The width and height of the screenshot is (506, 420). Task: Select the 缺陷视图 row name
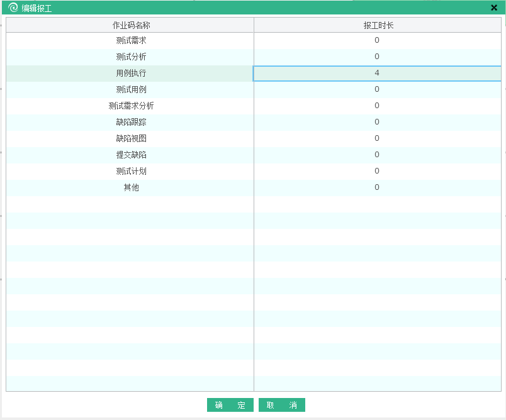pyautogui.click(x=131, y=138)
